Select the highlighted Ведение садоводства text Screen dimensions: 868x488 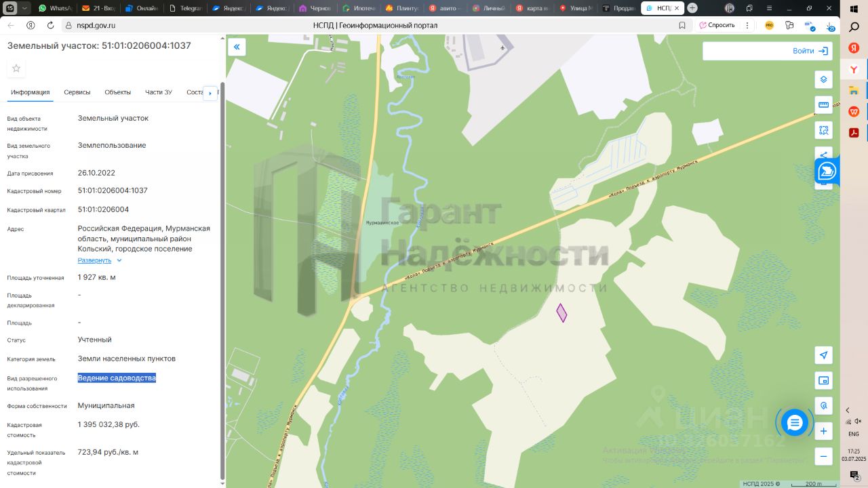117,378
